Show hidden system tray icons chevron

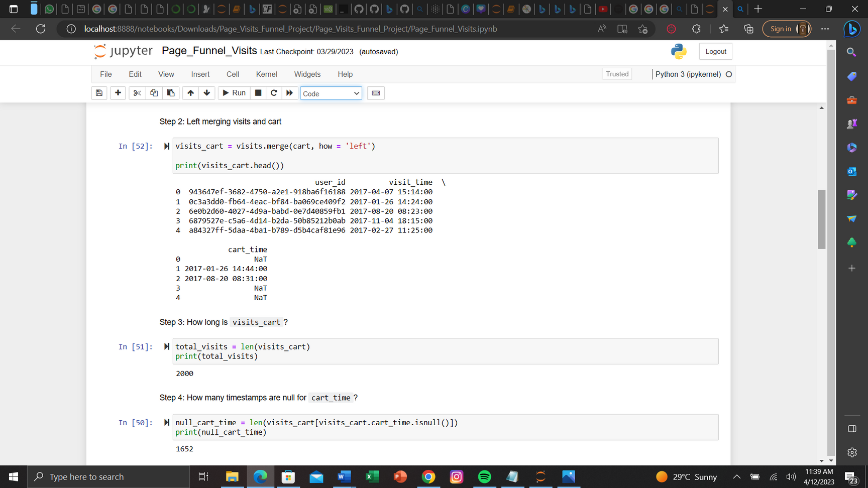(x=736, y=476)
